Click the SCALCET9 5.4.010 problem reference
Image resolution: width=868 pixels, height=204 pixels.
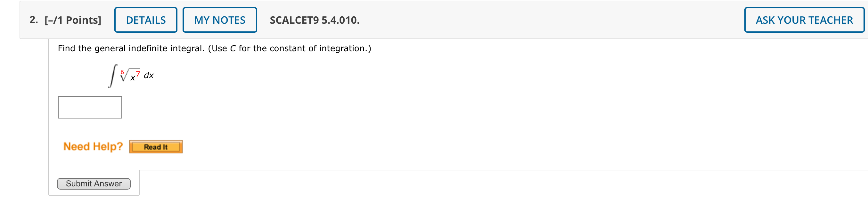click(x=314, y=20)
